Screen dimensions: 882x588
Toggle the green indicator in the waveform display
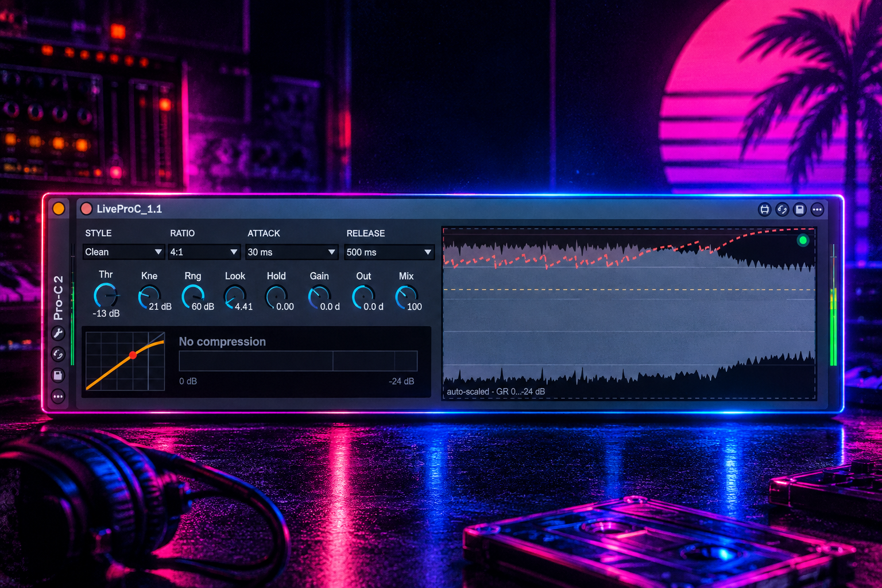coord(803,240)
